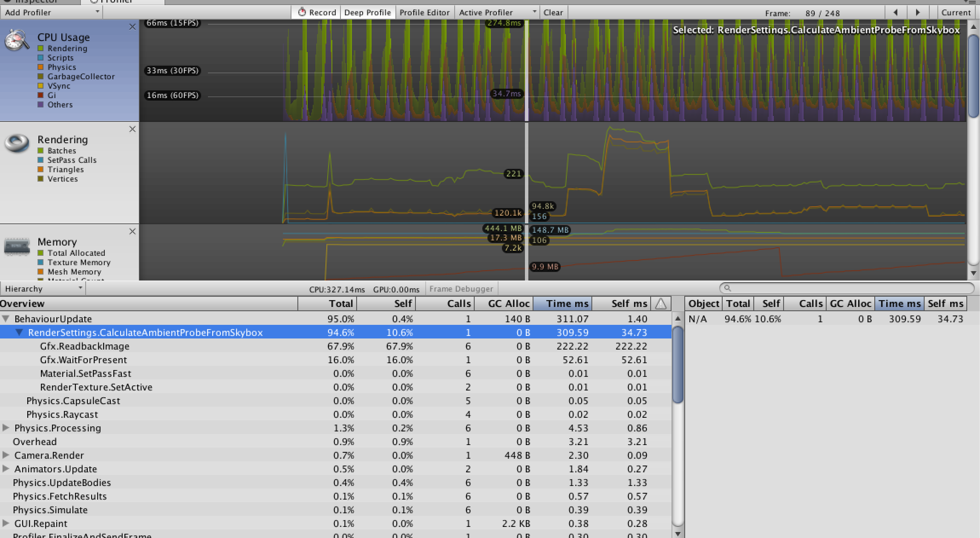Screen dimensions: 980x538
Task: Toggle the Record button
Action: pyautogui.click(x=317, y=12)
